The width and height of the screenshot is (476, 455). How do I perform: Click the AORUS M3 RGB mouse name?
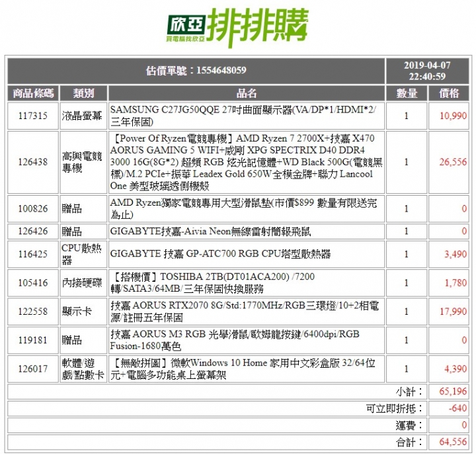(x=235, y=340)
